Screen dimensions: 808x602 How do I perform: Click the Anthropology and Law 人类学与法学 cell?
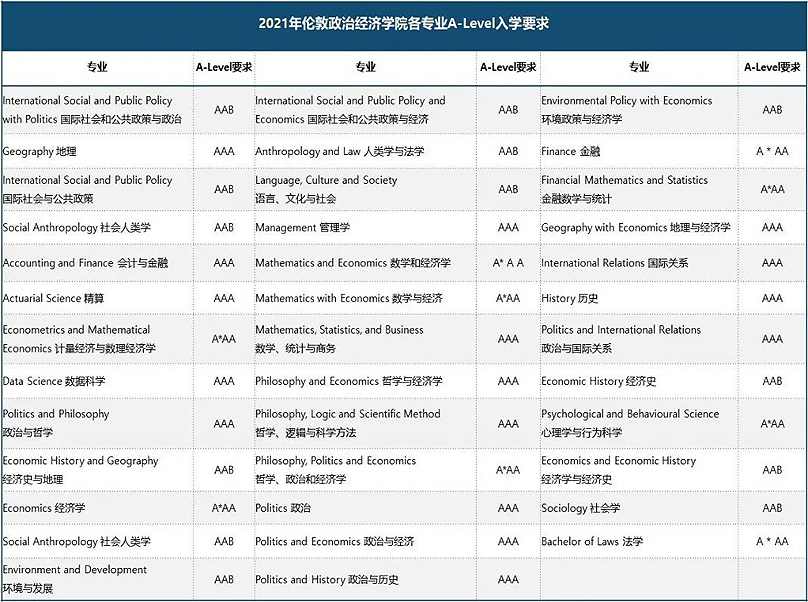tap(340, 152)
